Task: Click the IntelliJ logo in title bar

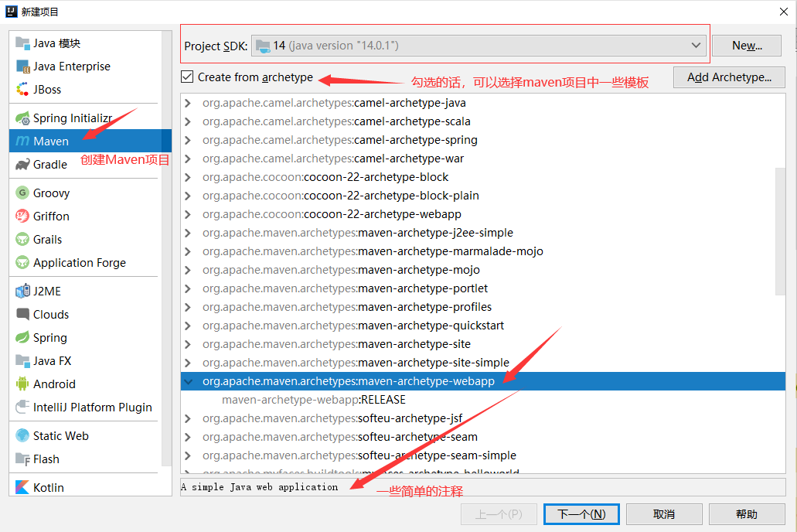Action: coord(11,11)
